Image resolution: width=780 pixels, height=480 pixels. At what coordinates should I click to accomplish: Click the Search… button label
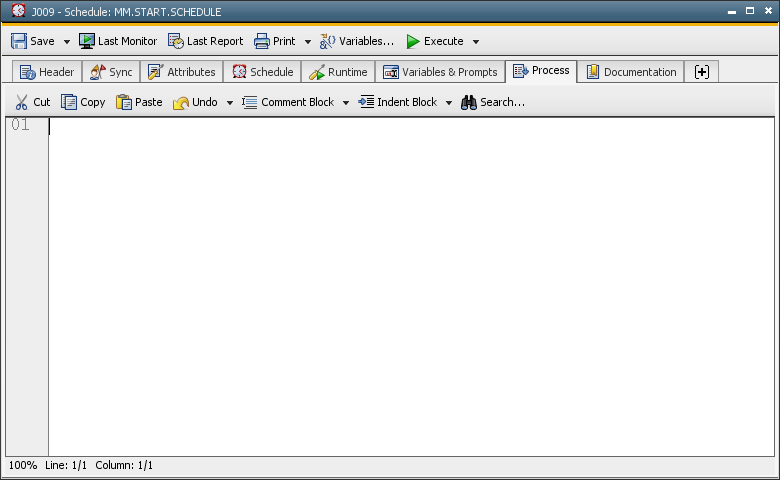(x=502, y=102)
